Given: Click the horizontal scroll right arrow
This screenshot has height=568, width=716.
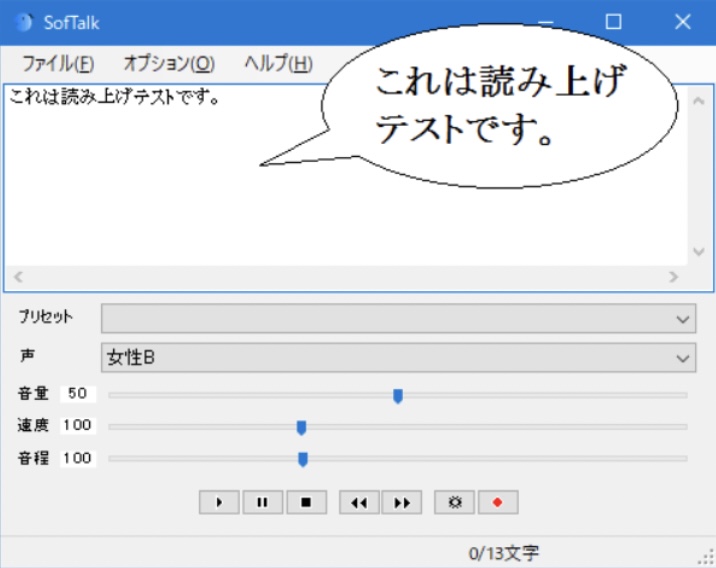Looking at the screenshot, I should [673, 277].
